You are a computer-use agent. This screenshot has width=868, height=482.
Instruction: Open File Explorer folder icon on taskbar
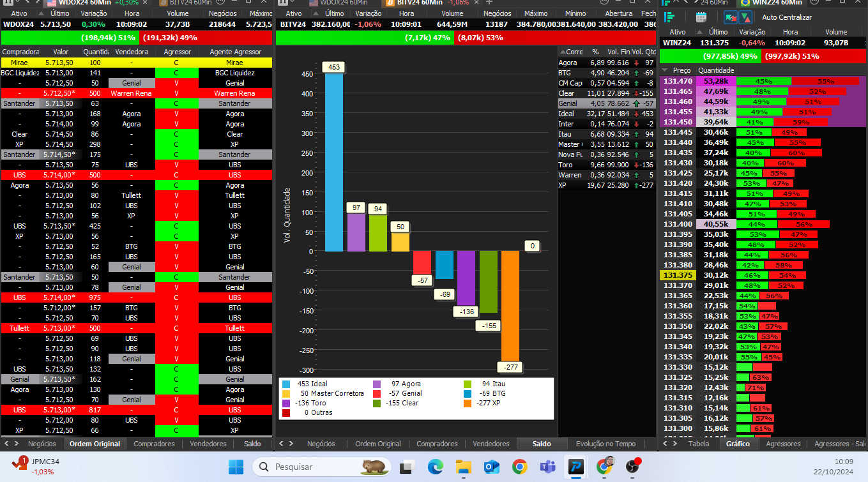(463, 467)
